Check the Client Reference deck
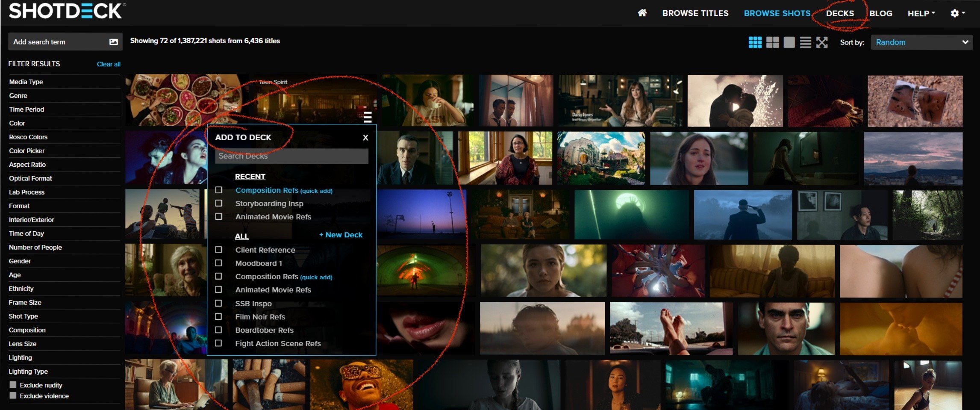The image size is (980, 410). tap(218, 250)
